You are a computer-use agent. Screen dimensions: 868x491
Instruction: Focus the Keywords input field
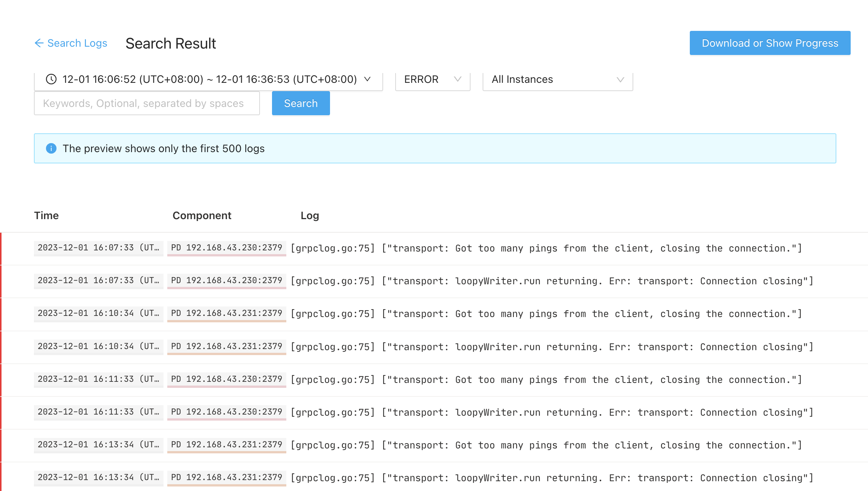147,103
